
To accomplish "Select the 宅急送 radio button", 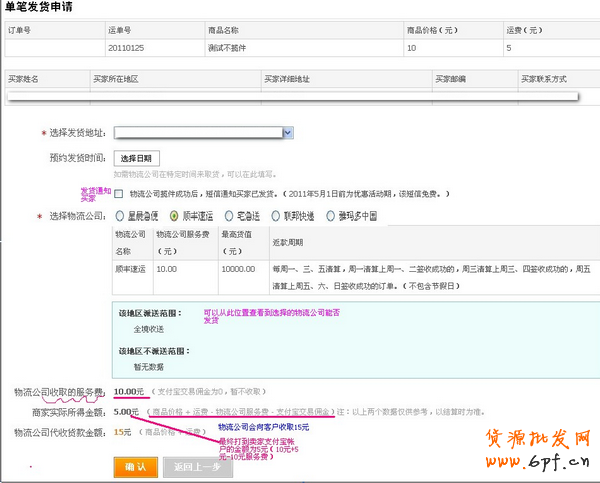I will (228, 216).
